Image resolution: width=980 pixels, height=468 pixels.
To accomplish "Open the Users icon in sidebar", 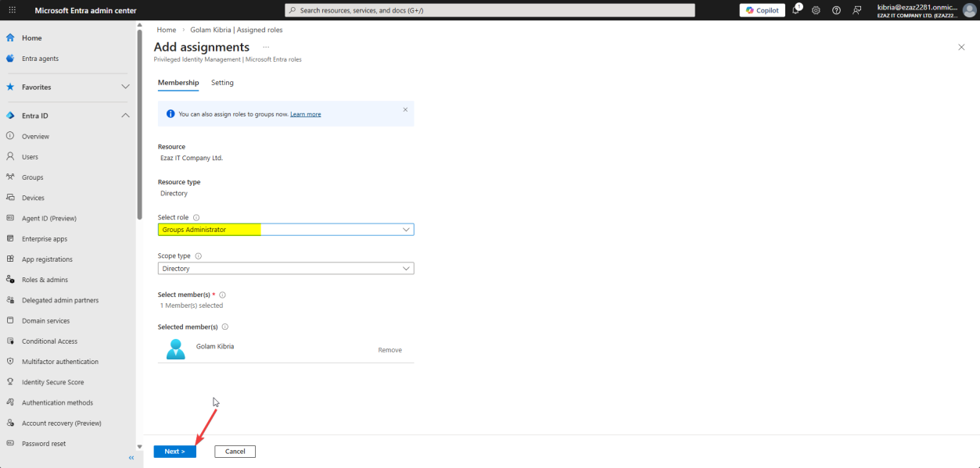I will (x=10, y=156).
